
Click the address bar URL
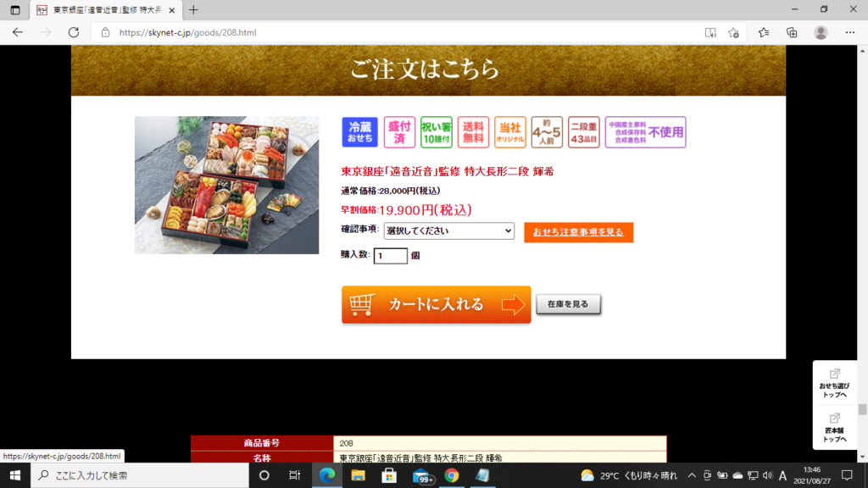(x=187, y=33)
